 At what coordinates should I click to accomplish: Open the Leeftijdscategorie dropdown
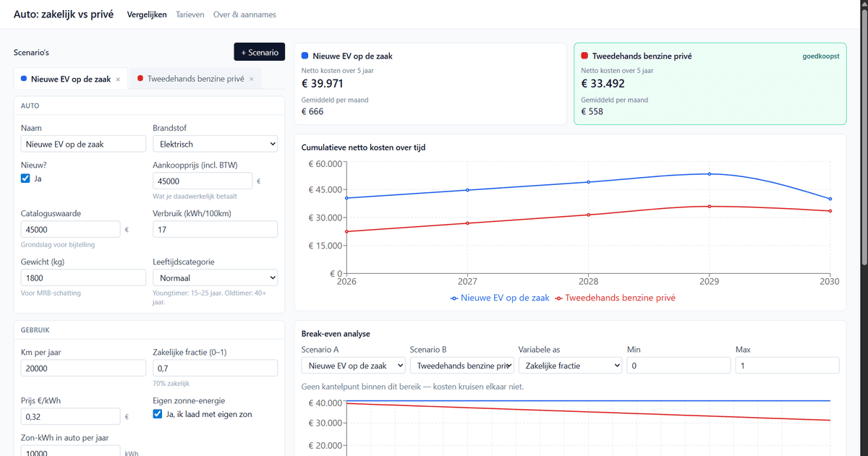click(x=216, y=278)
